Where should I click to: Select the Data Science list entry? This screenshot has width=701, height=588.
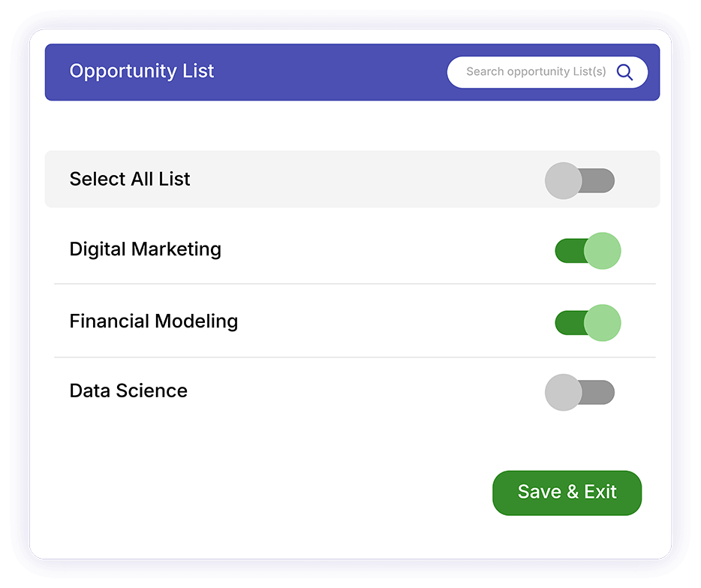pyautogui.click(x=128, y=390)
